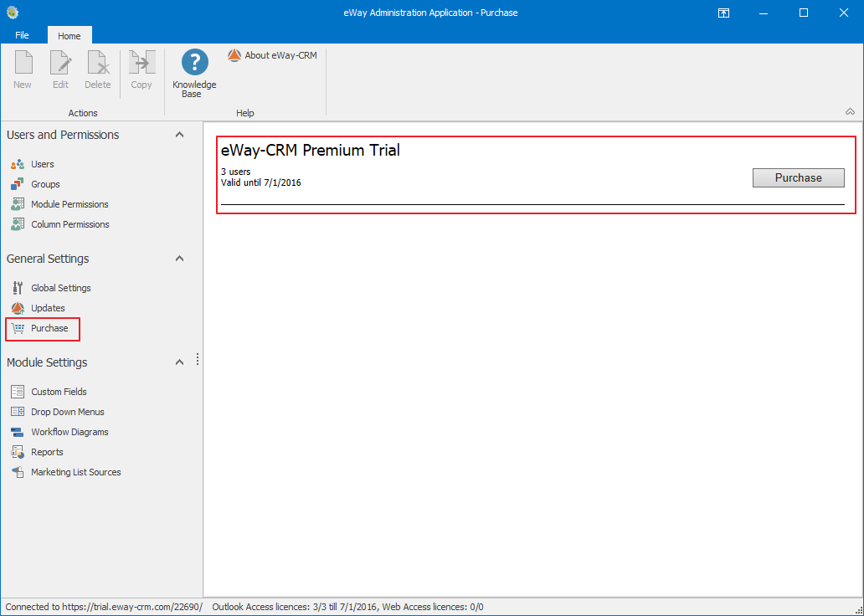Image resolution: width=864 pixels, height=616 pixels.
Task: Click the Column Permissions icon
Action: click(x=18, y=224)
